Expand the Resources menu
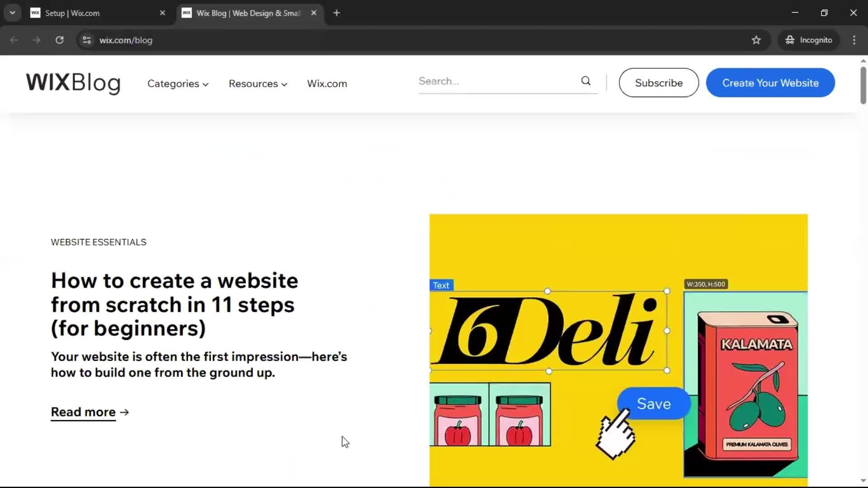The height and width of the screenshot is (488, 868). (x=258, y=84)
